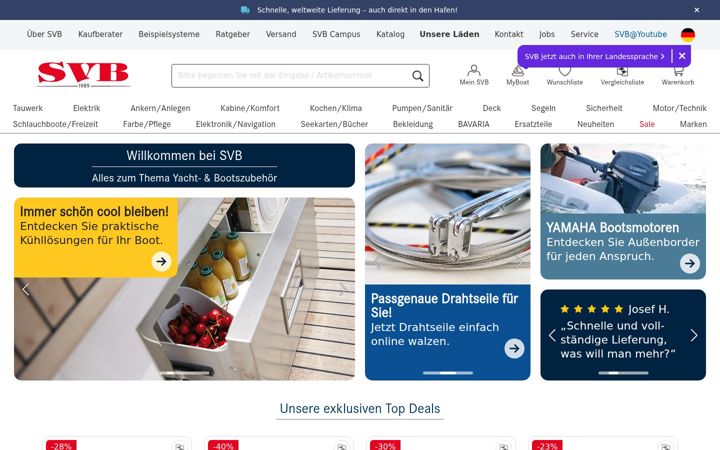
Task: Open the Elektrik category
Action: tap(86, 108)
